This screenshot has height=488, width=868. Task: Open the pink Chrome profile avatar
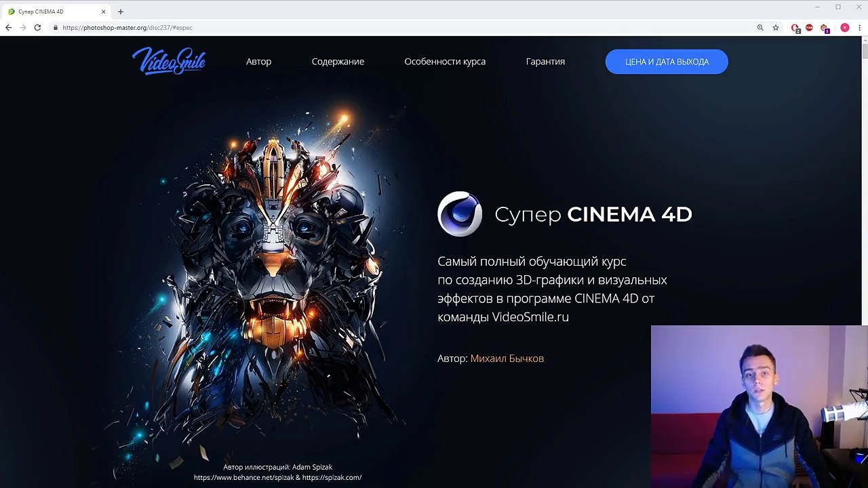[x=844, y=28]
